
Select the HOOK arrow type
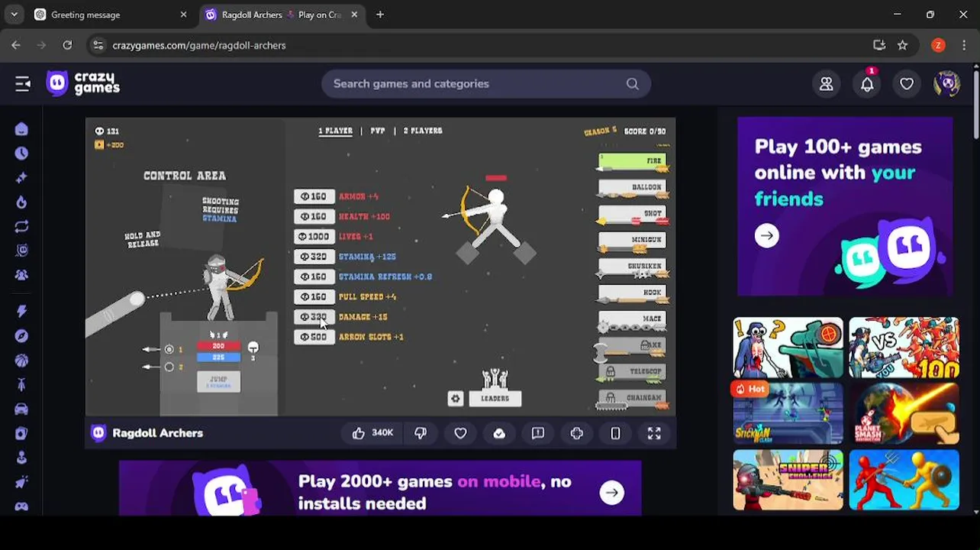coord(633,293)
